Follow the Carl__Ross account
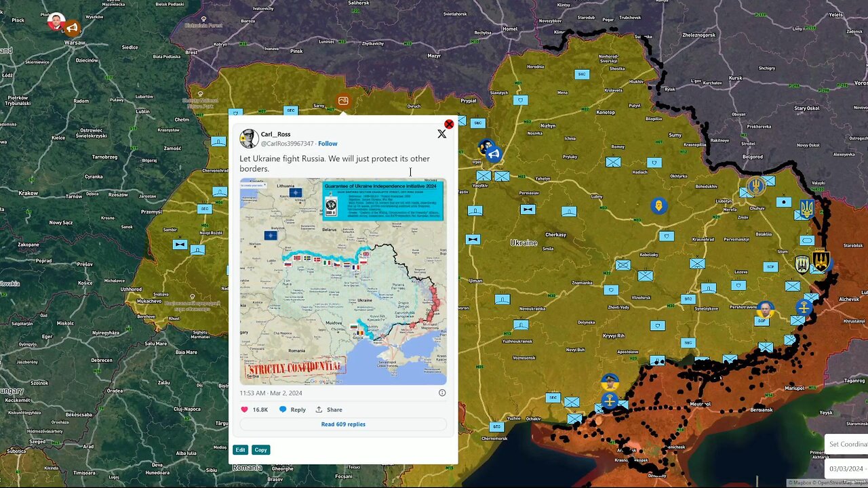Image resolution: width=868 pixels, height=488 pixels. (x=328, y=144)
